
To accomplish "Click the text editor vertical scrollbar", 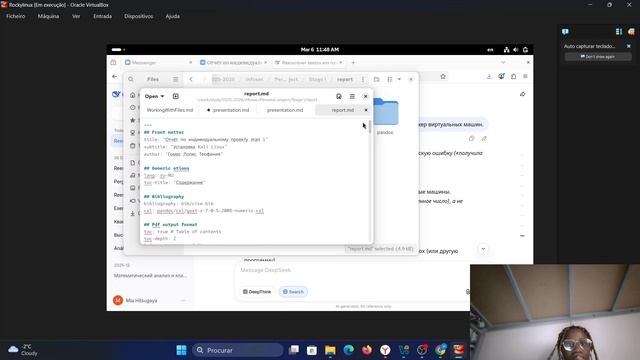I will [x=370, y=127].
